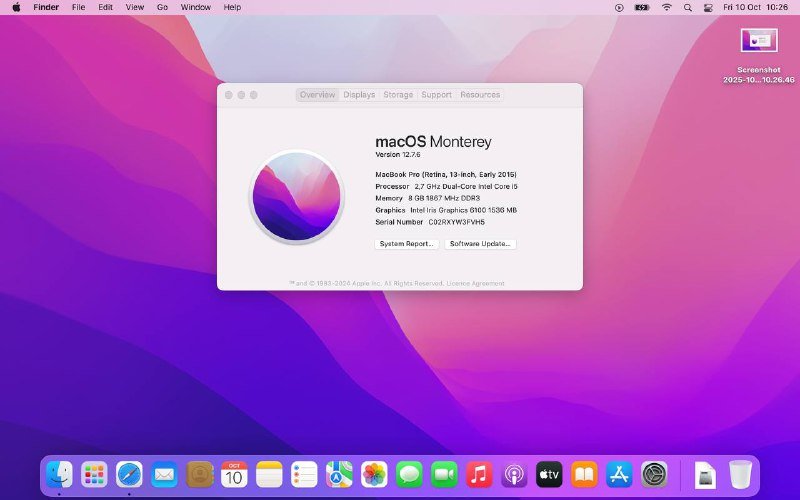Screen dimensions: 800x500
Task: Launch the Apple TV app
Action: (x=549, y=474)
